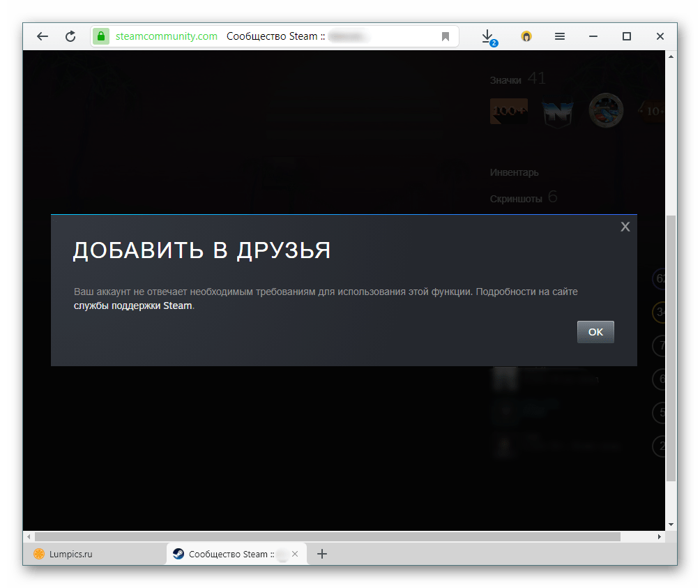Click the horizontal scrollbar right arrow
Viewport: 700px width, 588px height.
pyautogui.click(x=660, y=536)
